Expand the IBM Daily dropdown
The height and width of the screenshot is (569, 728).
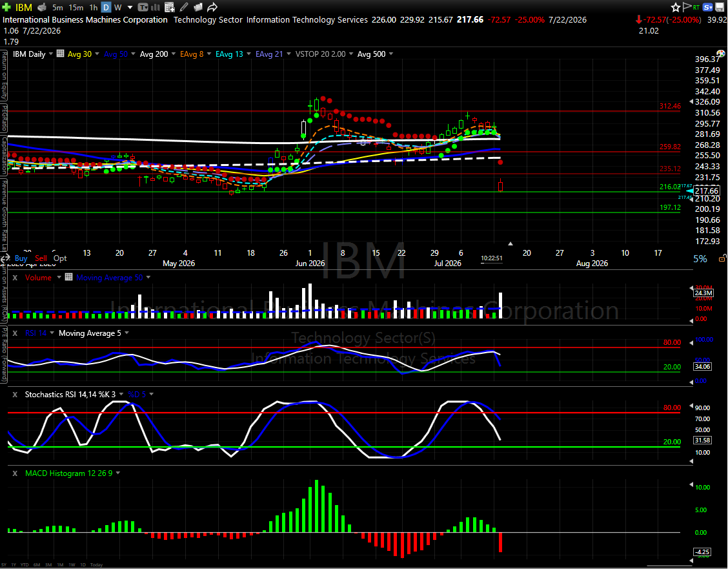click(x=50, y=54)
